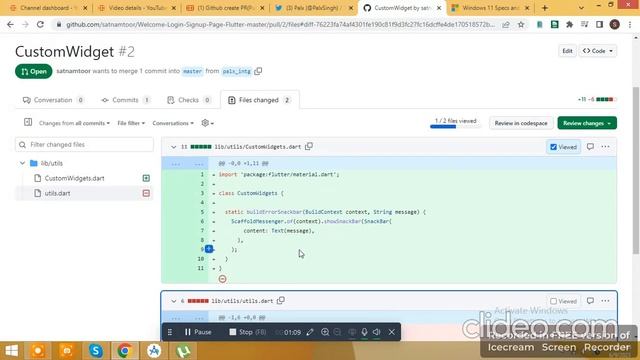Comment on utils.dart file

coord(590,301)
